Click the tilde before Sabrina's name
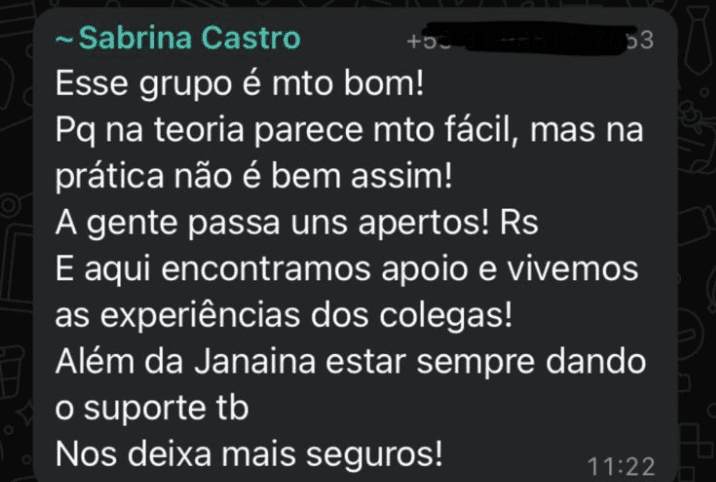716x482 pixels. pyautogui.click(x=64, y=39)
